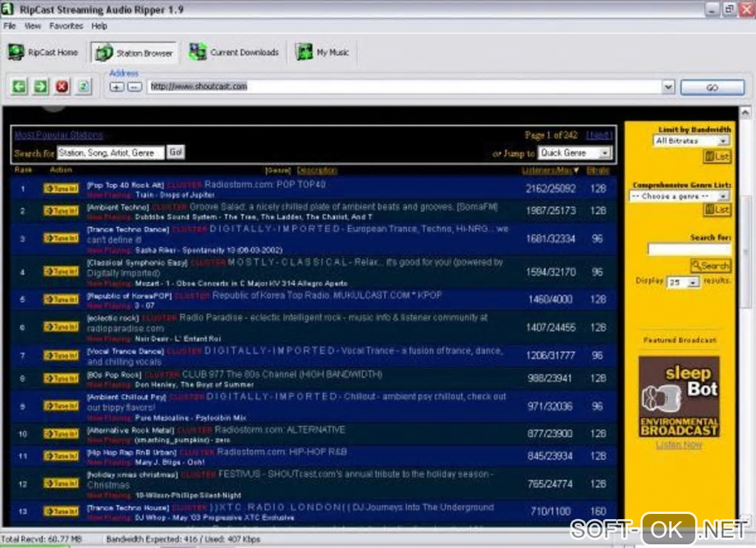
Task: Click listener count 1987/25173
Action: point(551,211)
